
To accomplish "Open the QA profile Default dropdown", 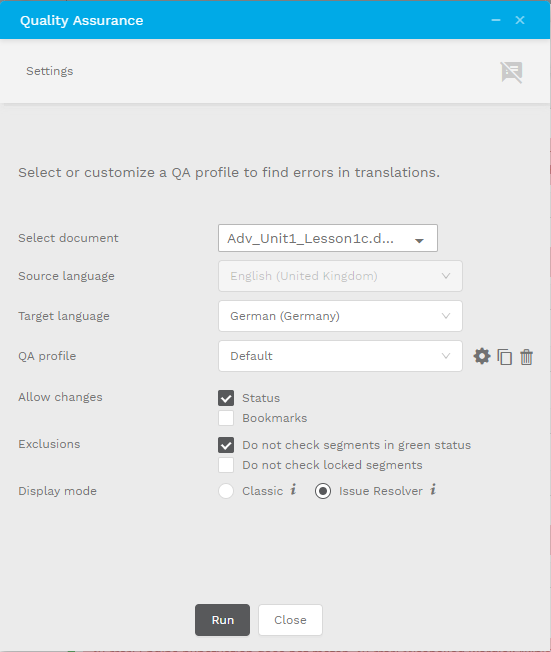I will 340,356.
